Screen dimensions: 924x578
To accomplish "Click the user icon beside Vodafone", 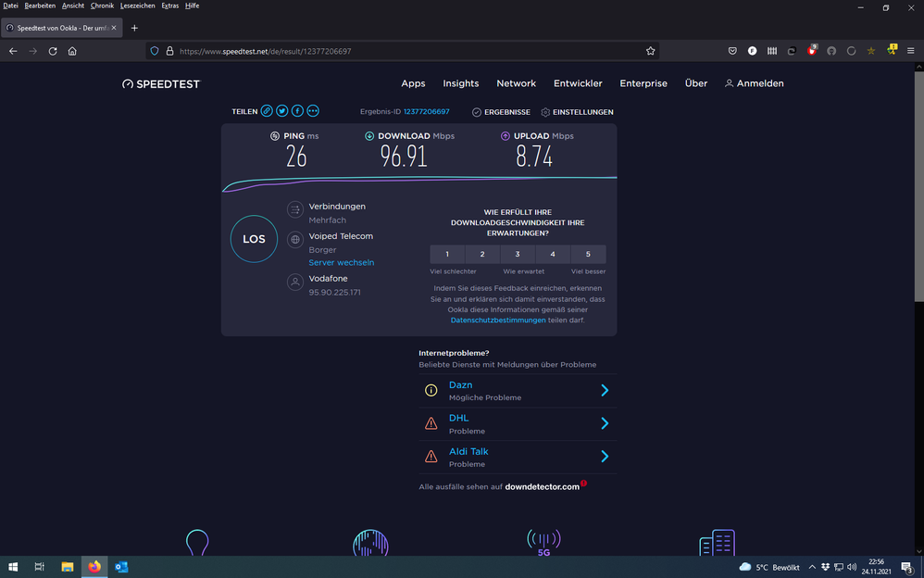I will (295, 282).
